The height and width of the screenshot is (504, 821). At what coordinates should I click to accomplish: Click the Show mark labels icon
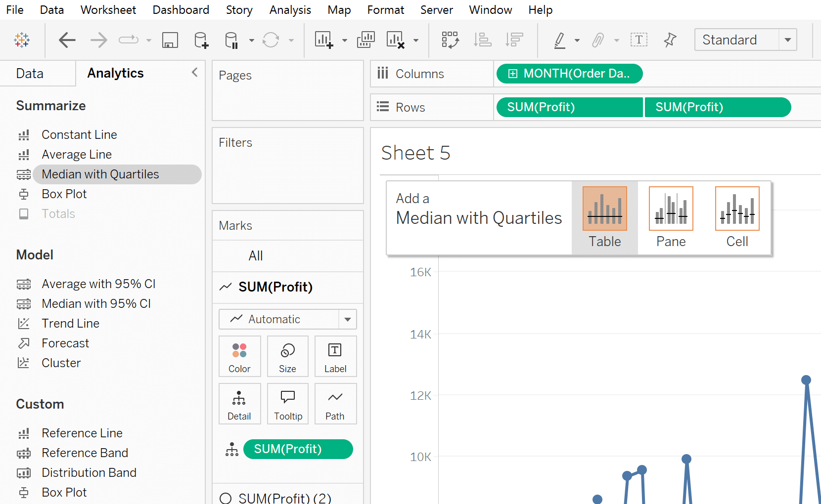pyautogui.click(x=639, y=40)
